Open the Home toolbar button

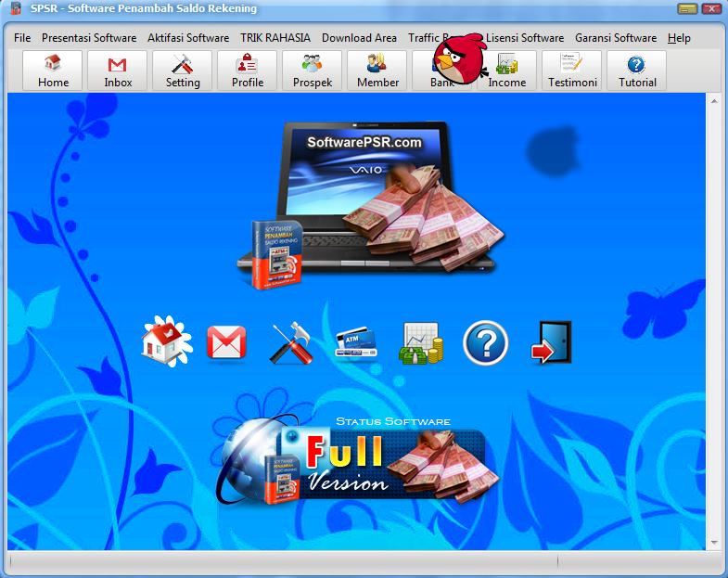tap(53, 71)
